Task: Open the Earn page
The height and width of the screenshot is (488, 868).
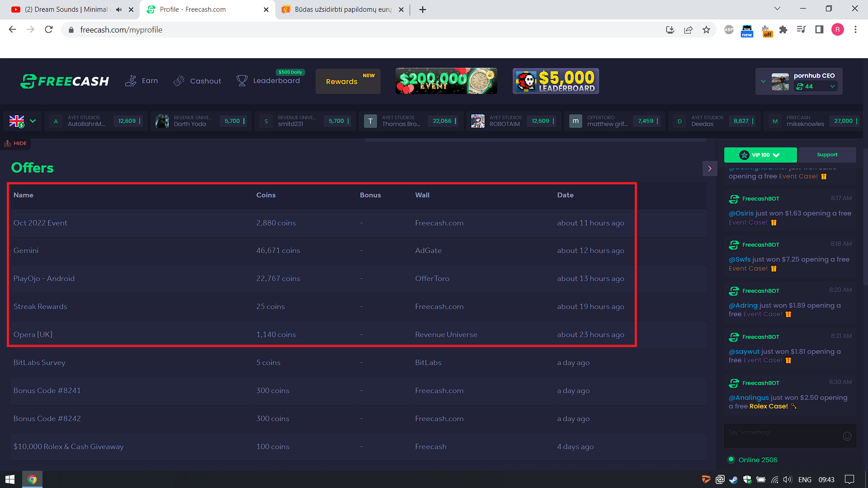Action: pos(142,81)
